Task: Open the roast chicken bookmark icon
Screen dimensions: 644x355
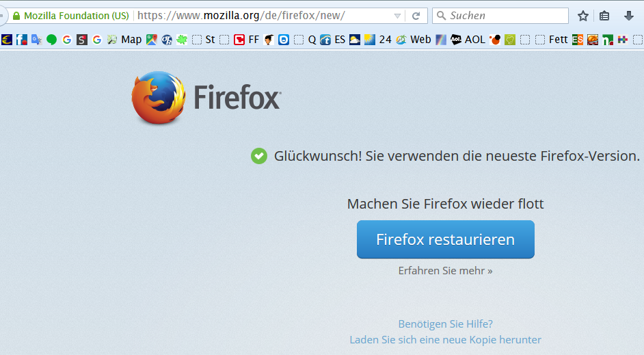Action: (593, 40)
